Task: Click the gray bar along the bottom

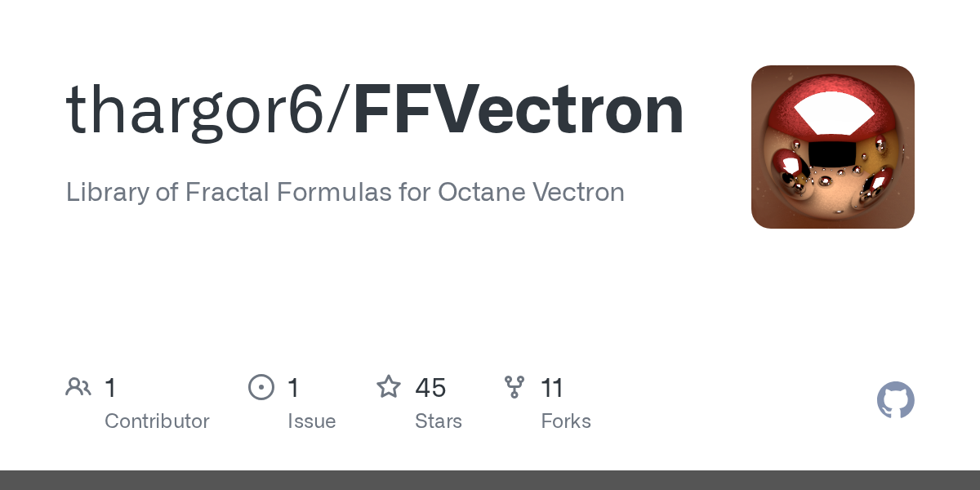Action: 490,480
